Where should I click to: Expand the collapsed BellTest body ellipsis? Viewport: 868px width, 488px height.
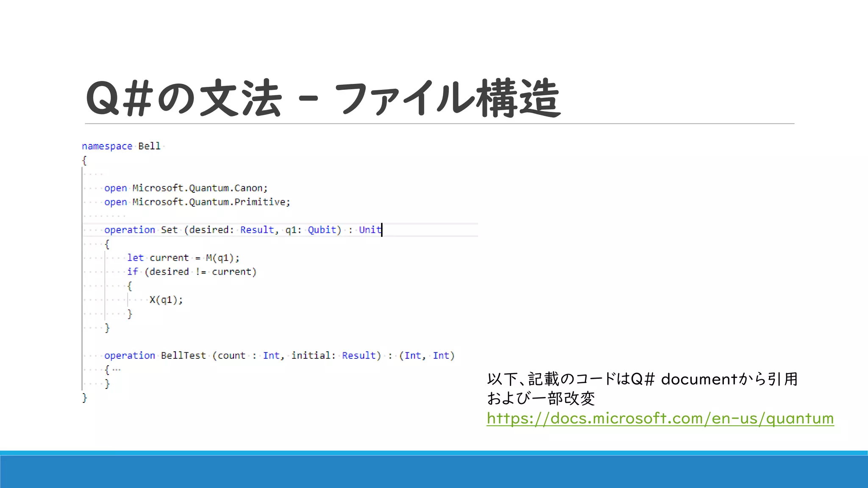click(117, 370)
